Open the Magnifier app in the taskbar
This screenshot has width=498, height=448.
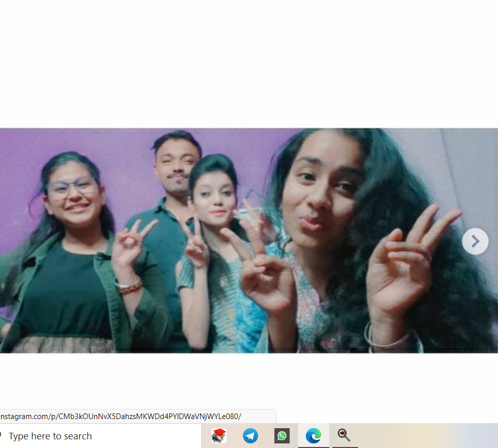[x=345, y=436]
